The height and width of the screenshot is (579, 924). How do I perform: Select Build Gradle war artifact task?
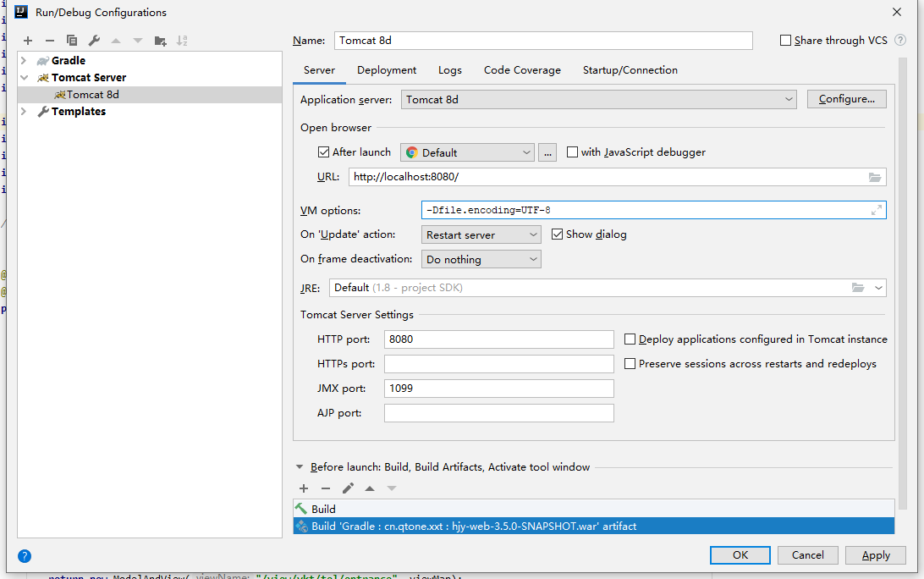[x=593, y=526]
